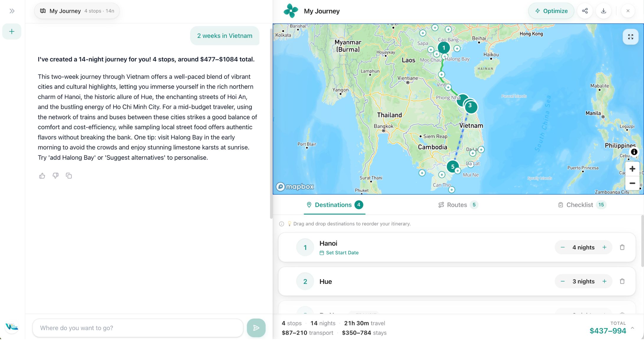Screen dimensions: 644x340
Task: Switch to the Checklist tab
Action: point(582,205)
